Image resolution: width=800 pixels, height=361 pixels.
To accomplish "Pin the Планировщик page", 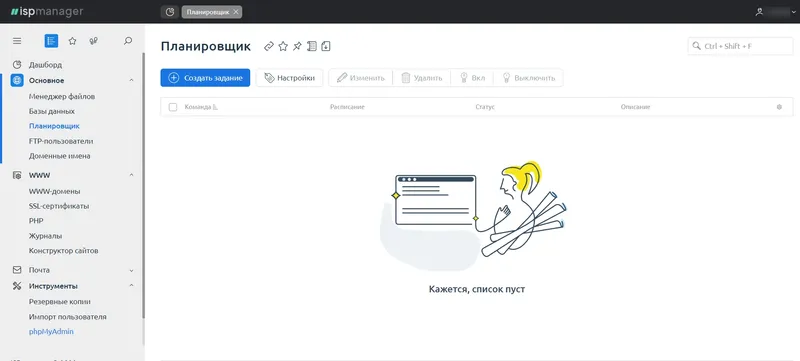I will click(x=297, y=46).
